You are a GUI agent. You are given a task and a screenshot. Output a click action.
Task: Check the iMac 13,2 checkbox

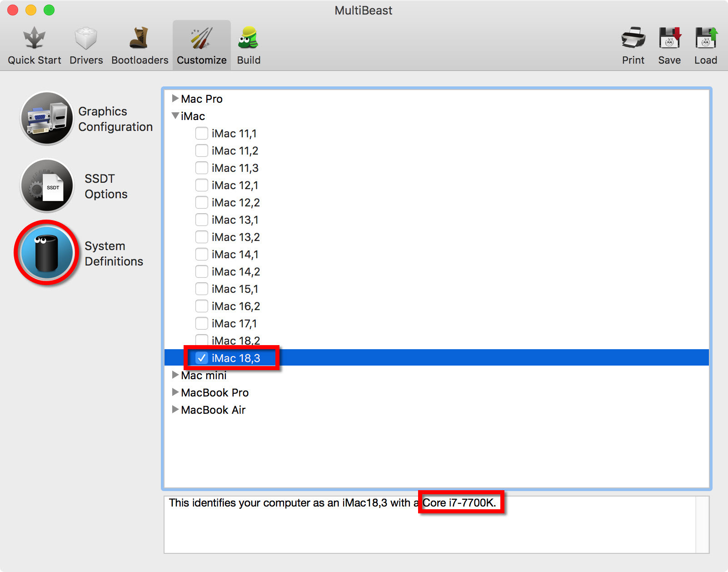[202, 237]
